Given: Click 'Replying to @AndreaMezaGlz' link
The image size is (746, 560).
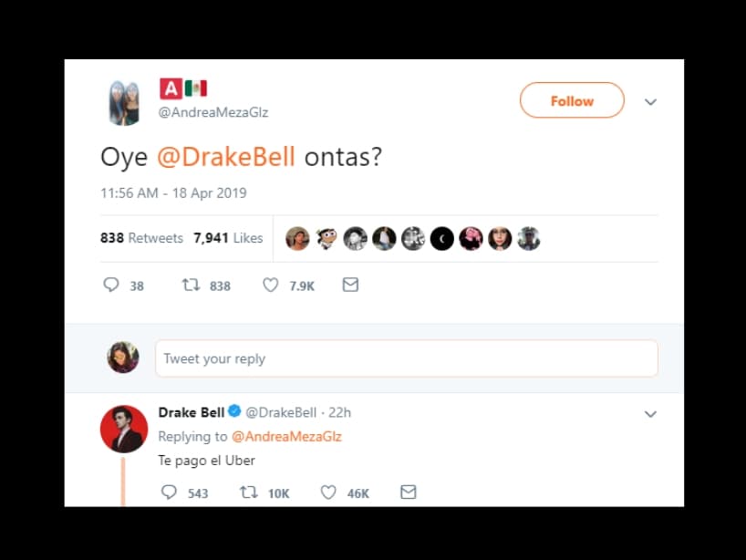Looking at the screenshot, I should tap(288, 436).
